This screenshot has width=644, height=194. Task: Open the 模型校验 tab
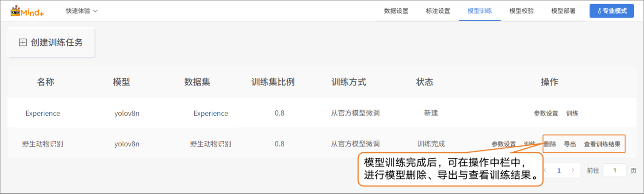521,11
